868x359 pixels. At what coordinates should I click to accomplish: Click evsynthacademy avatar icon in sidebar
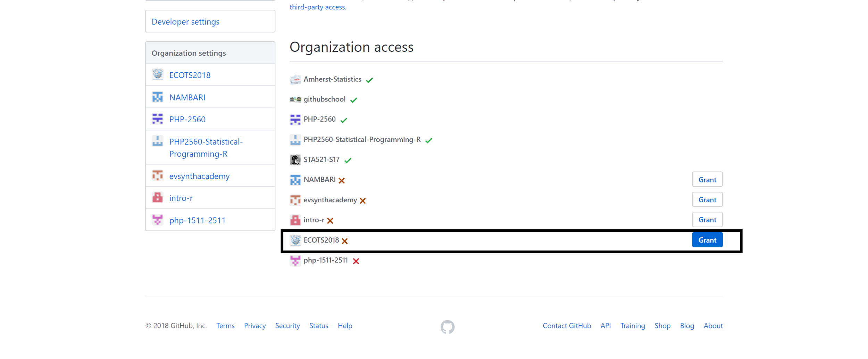tap(158, 176)
